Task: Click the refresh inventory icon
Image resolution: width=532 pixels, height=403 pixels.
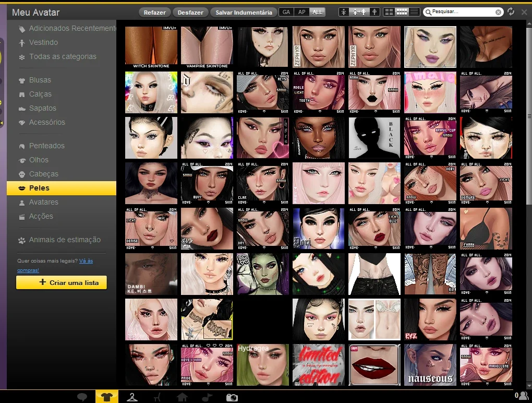Action: pyautogui.click(x=511, y=11)
